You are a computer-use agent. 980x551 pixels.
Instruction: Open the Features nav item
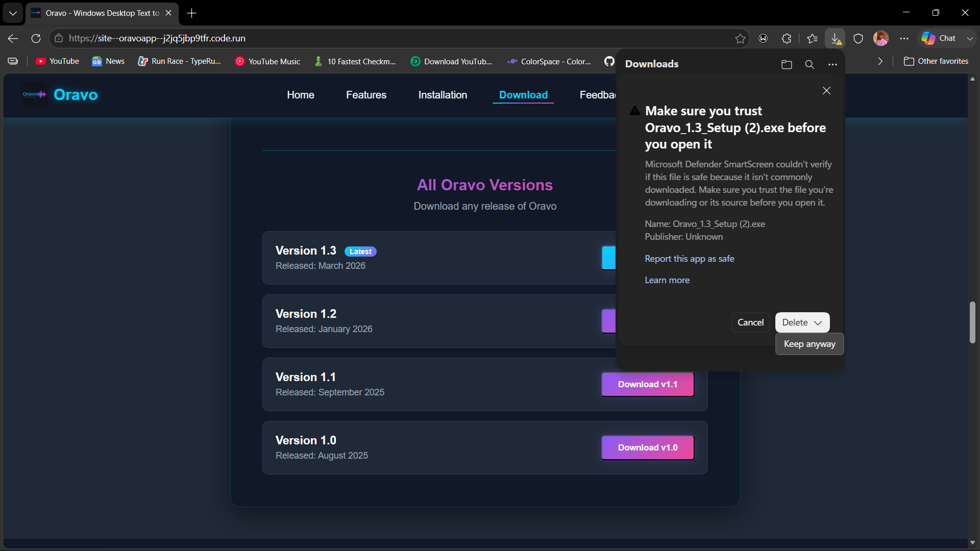[x=366, y=95]
